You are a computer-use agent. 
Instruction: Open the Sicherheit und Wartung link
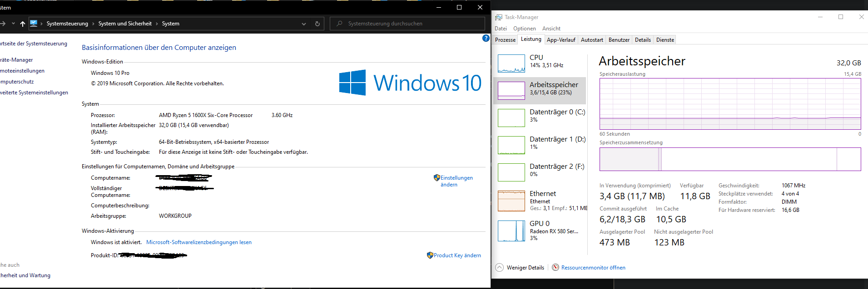point(25,275)
